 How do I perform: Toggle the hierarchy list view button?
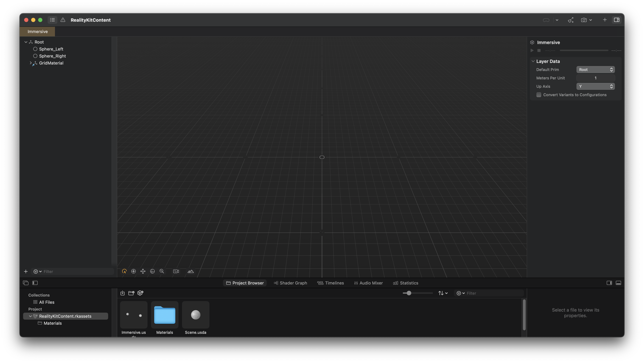(52, 20)
